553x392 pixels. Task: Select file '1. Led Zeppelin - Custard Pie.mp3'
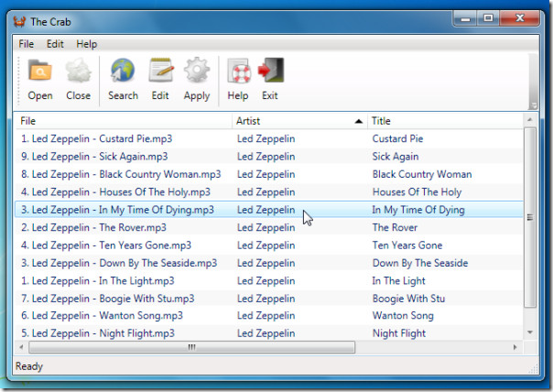96,138
